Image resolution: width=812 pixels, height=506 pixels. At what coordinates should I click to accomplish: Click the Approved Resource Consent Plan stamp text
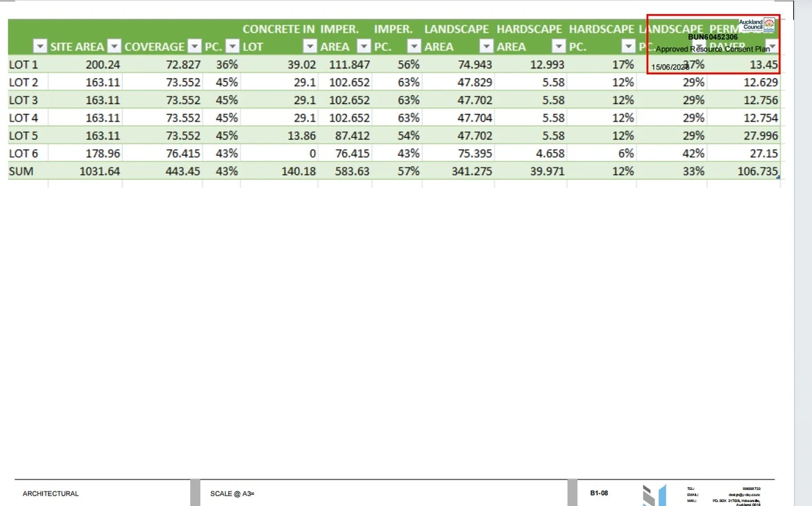coord(713,49)
